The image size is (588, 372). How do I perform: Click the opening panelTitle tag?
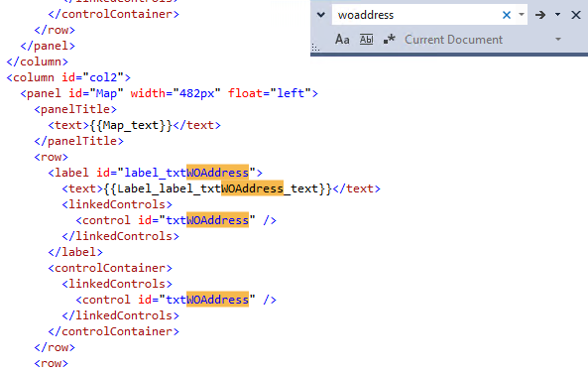(75, 109)
